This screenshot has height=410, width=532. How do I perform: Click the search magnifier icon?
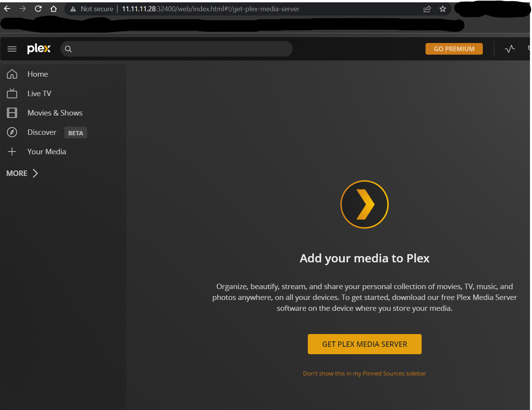point(68,49)
